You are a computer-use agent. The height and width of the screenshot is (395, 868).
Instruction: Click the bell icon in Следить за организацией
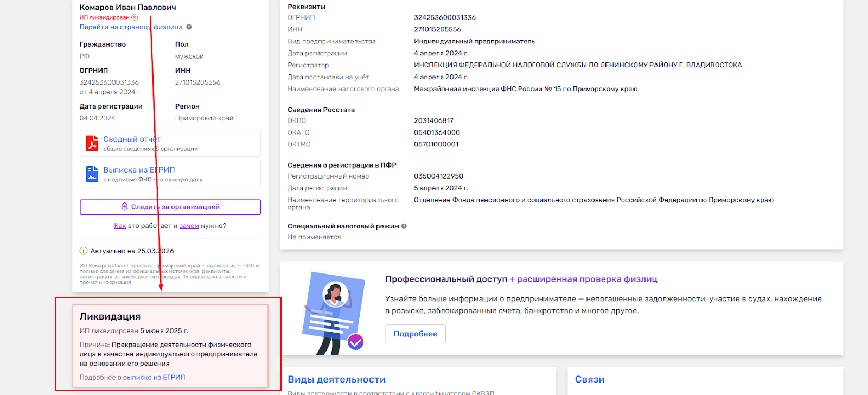[x=124, y=207]
